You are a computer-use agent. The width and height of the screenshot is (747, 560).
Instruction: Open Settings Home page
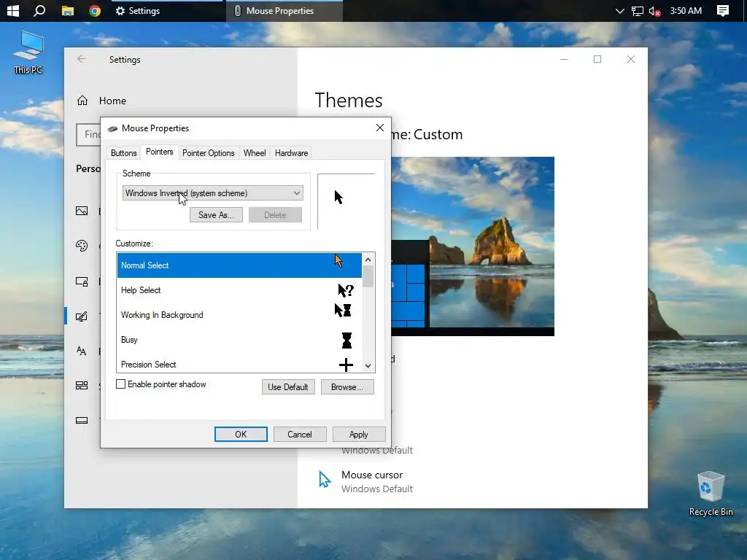point(112,101)
